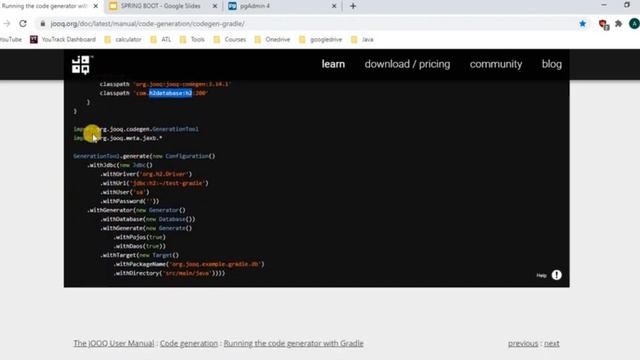Click the forward navigation arrow
The image size is (640, 360).
pos(7,24)
